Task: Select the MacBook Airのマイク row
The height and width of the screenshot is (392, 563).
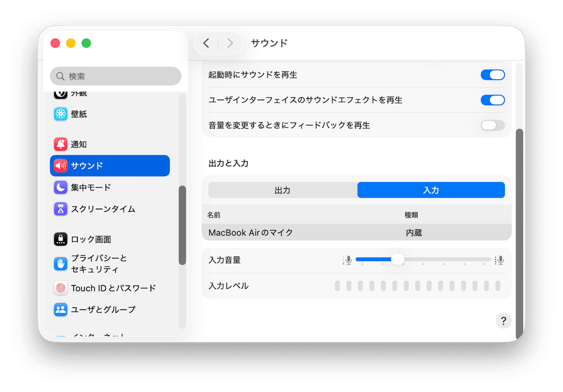Action: [x=357, y=232]
